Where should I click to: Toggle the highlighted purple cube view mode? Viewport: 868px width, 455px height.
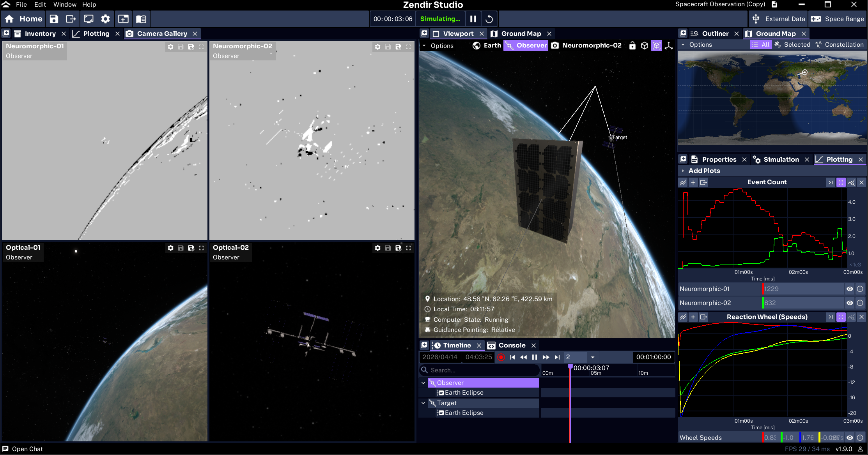pos(657,46)
